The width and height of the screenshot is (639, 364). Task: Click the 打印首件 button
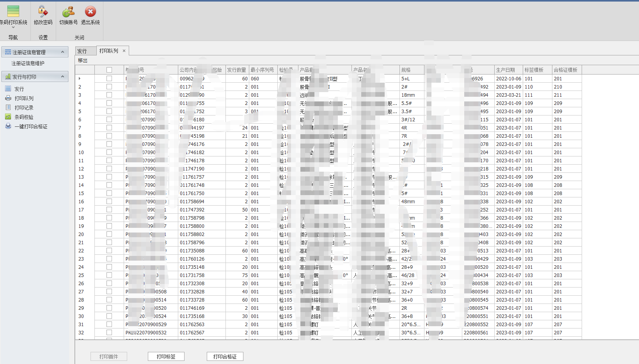coord(109,357)
